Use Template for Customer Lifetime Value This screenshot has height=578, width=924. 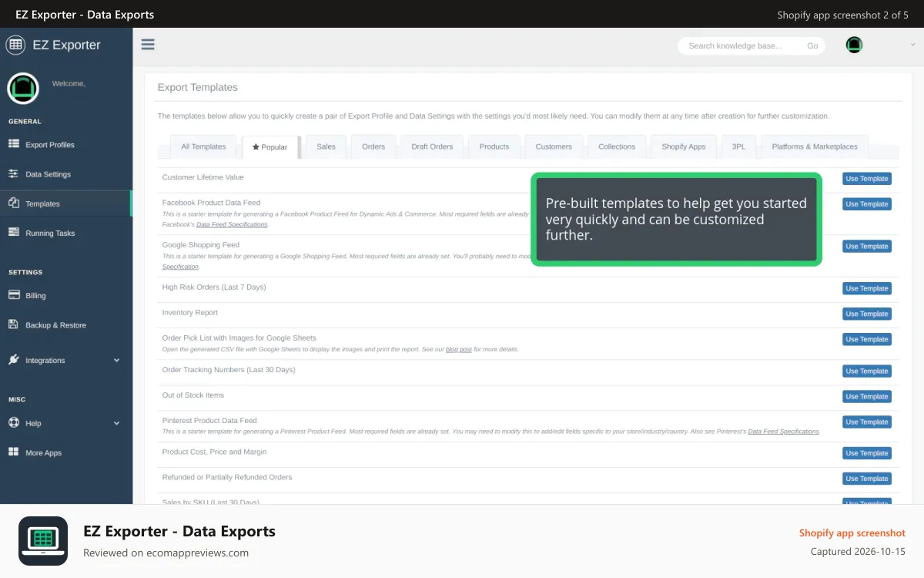pyautogui.click(x=867, y=179)
